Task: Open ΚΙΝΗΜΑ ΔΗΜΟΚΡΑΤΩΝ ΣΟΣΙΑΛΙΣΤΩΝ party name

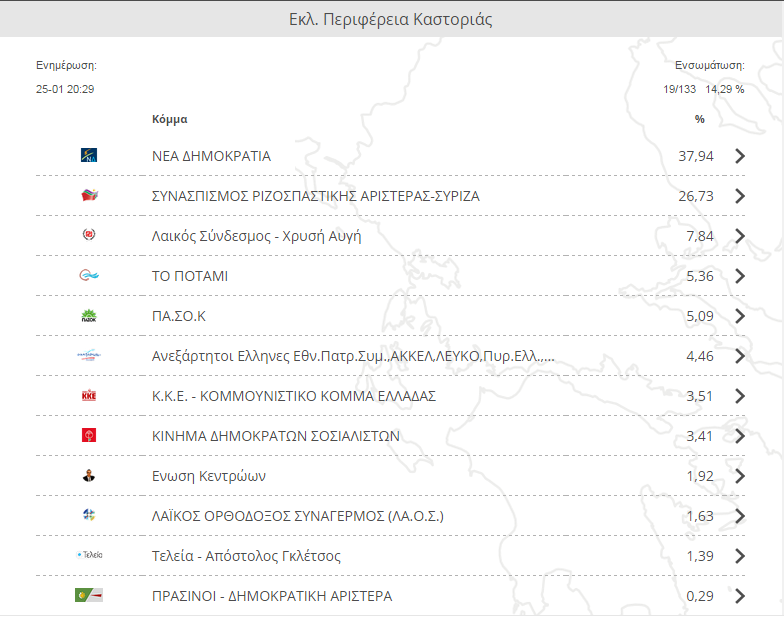Action: click(x=276, y=436)
